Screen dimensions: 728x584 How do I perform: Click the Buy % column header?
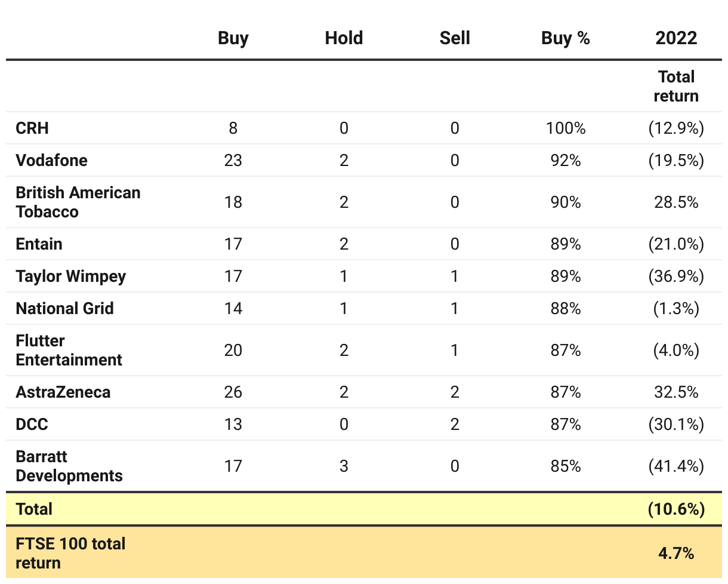coord(565,38)
